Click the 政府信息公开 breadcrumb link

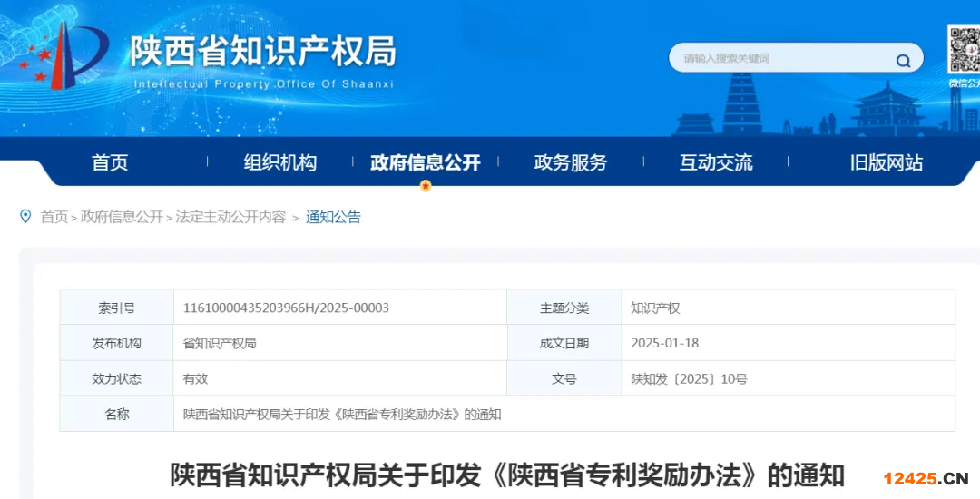click(122, 217)
